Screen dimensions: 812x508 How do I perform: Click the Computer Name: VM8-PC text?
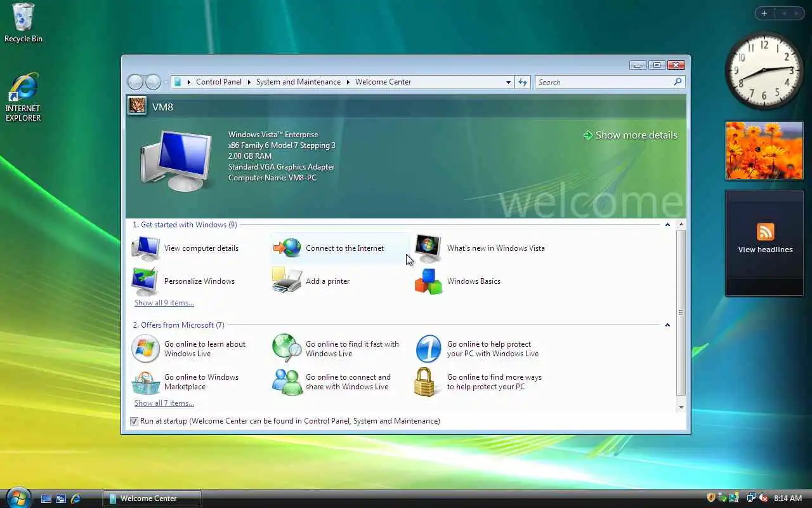point(272,178)
